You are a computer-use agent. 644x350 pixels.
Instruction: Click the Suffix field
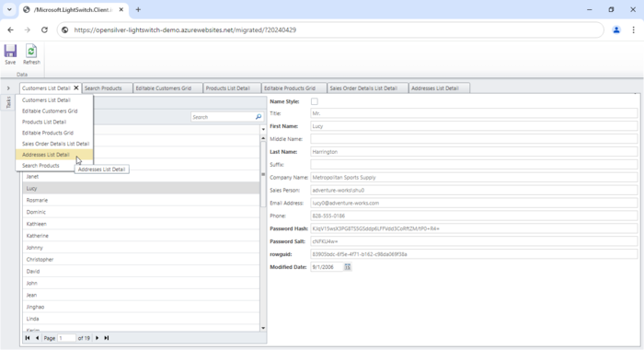pos(474,165)
